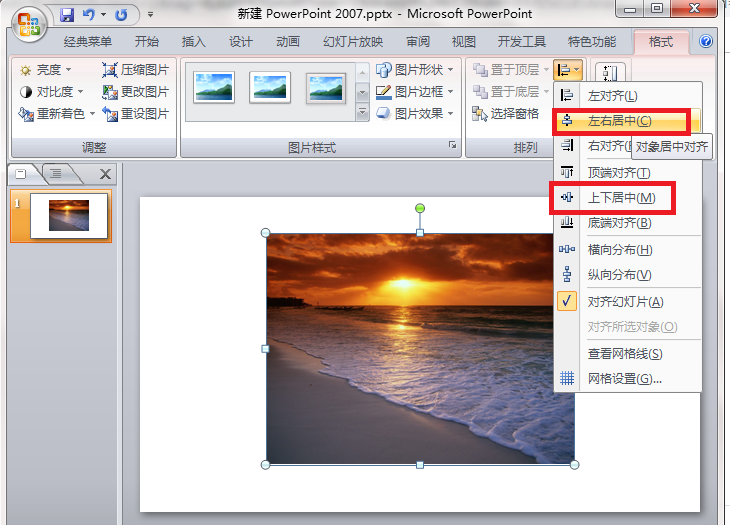The image size is (730, 525).
Task: Switch to the 视图 tab
Action: pos(464,42)
